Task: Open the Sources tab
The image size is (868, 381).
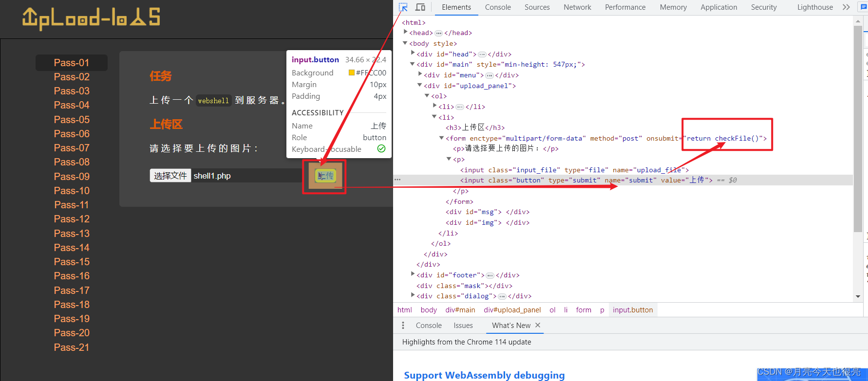Action: (537, 7)
